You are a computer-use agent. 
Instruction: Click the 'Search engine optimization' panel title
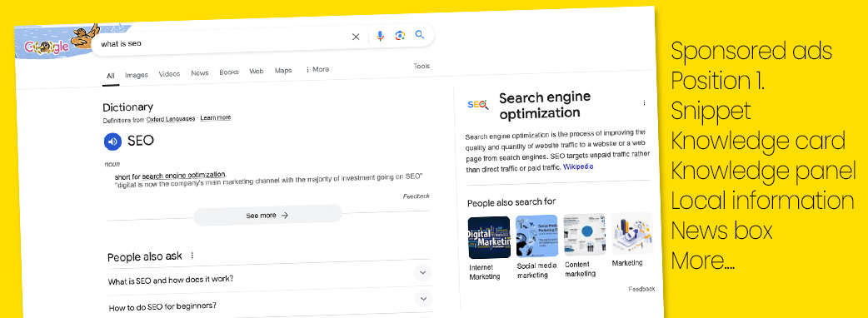pyautogui.click(x=546, y=106)
